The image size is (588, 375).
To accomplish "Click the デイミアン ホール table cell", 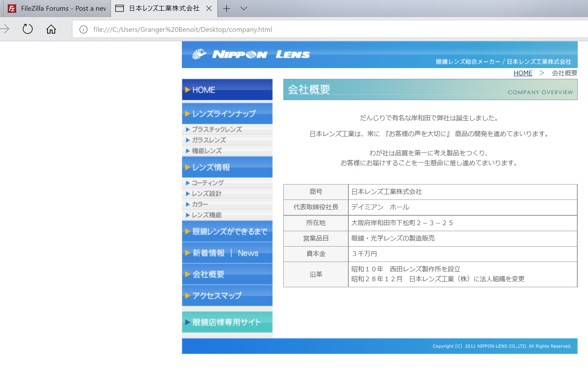I will 463,207.
